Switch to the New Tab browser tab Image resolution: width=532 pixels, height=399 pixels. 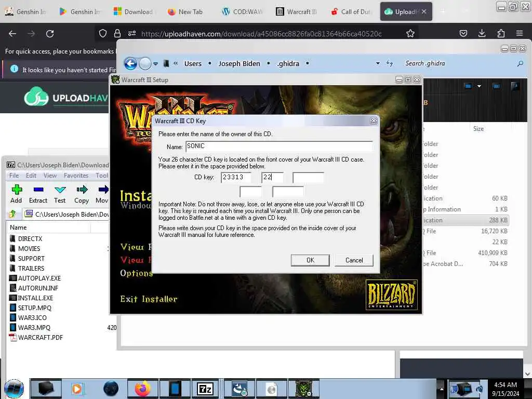pyautogui.click(x=185, y=11)
